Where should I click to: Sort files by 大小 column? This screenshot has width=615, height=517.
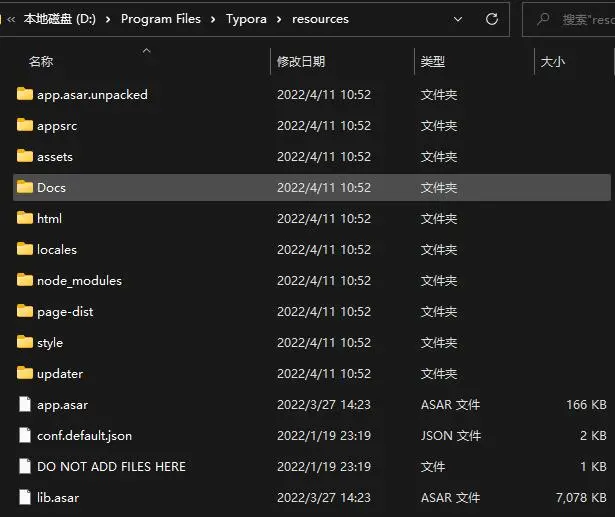point(553,62)
